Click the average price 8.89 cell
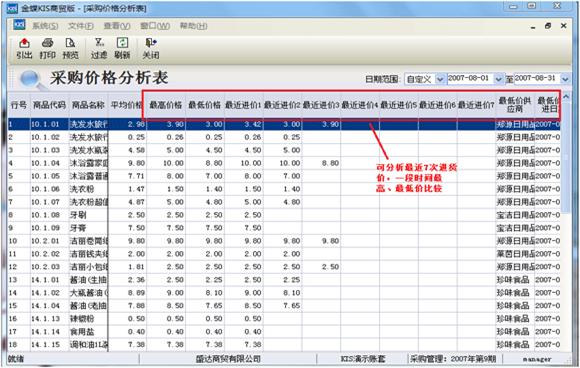This screenshot has height=368, width=580. coord(127,293)
